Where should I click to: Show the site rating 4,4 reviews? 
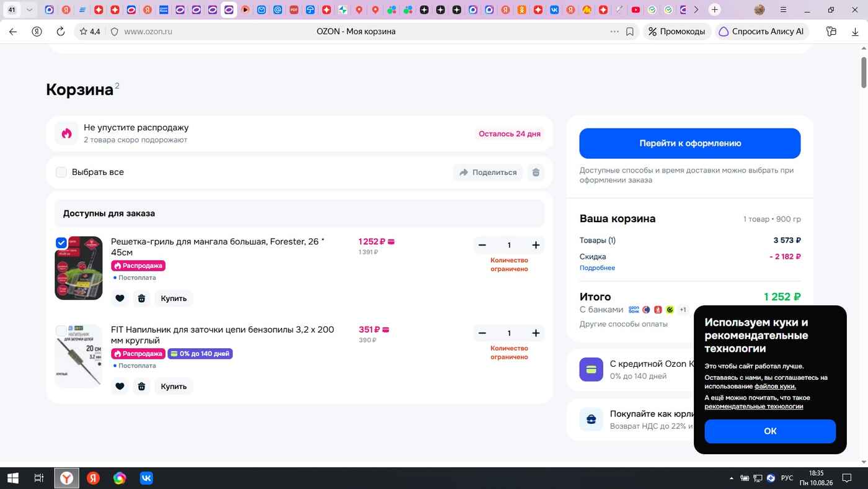pos(90,32)
